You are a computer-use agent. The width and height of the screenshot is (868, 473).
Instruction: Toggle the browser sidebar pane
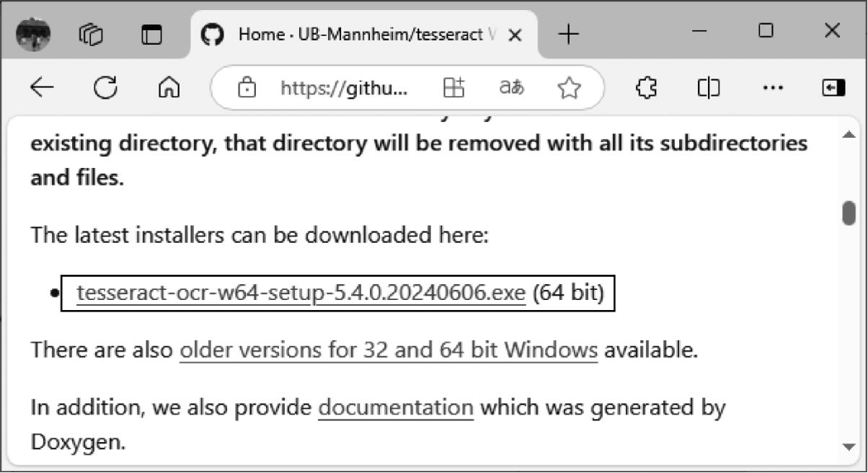pyautogui.click(x=833, y=88)
